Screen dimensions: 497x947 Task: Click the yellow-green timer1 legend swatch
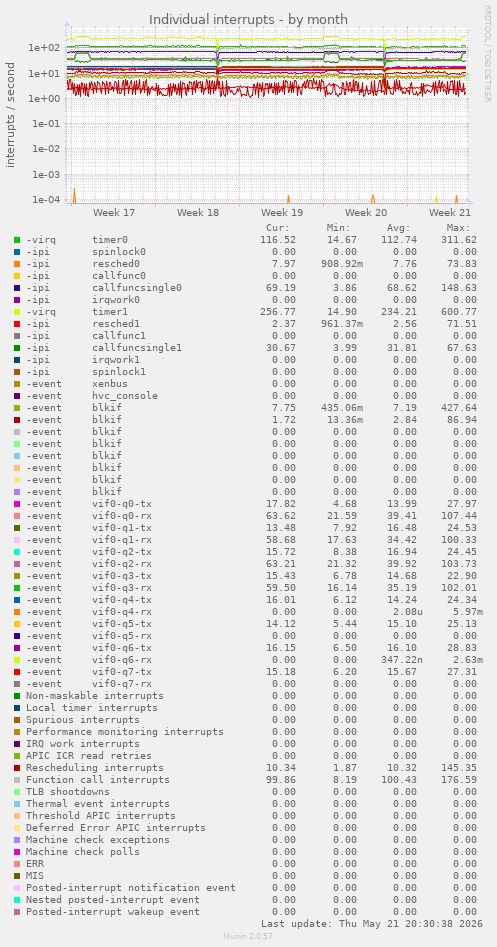(17, 312)
